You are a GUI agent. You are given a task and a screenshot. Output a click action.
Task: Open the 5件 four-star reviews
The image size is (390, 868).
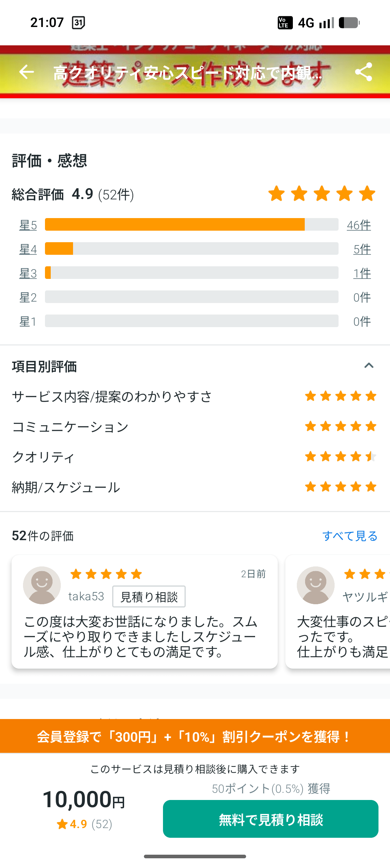[362, 249]
